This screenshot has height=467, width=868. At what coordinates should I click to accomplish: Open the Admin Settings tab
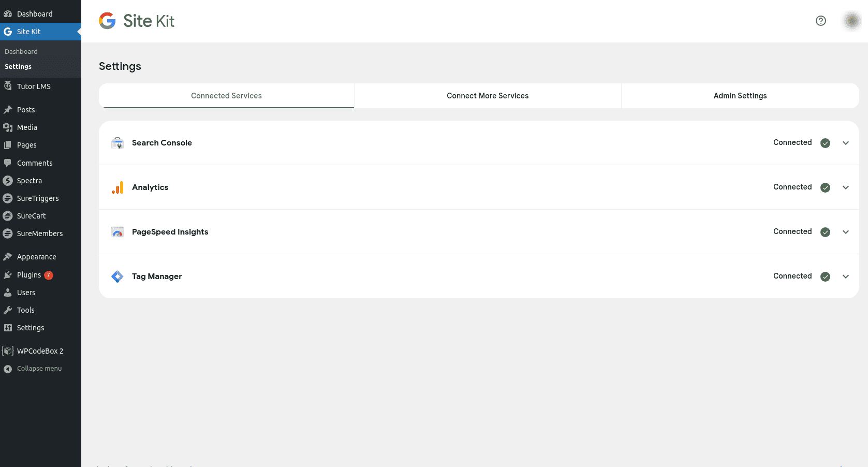click(740, 95)
